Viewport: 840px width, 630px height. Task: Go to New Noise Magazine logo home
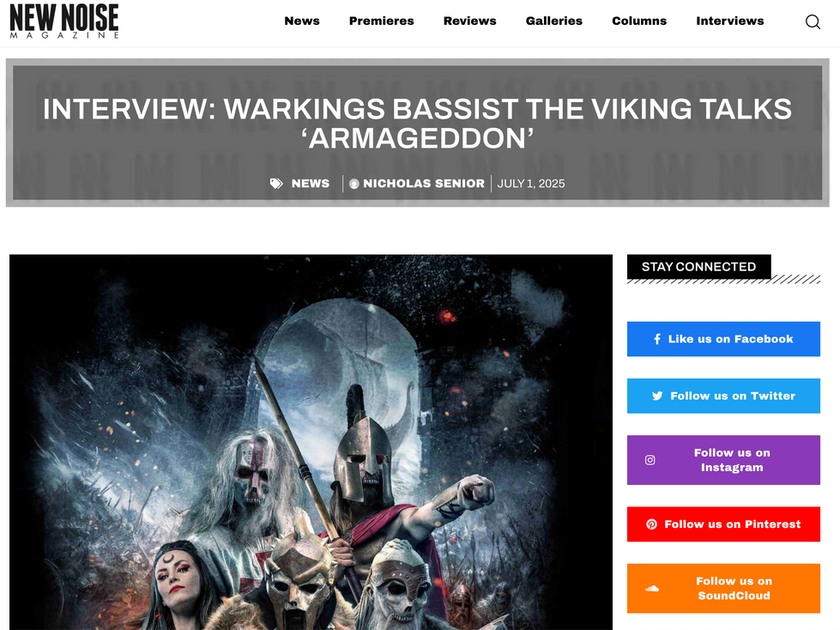coord(64,21)
